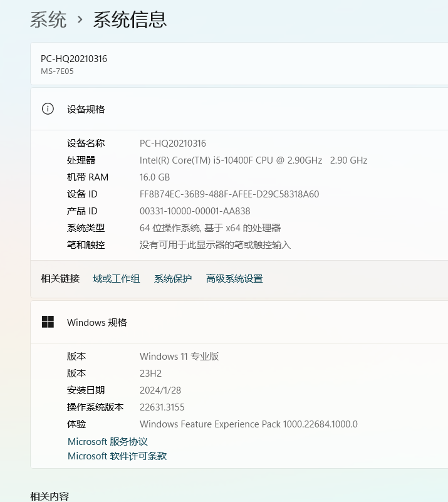448x502 pixels.
Task: Click the 机带 RAM label
Action: click(x=88, y=177)
